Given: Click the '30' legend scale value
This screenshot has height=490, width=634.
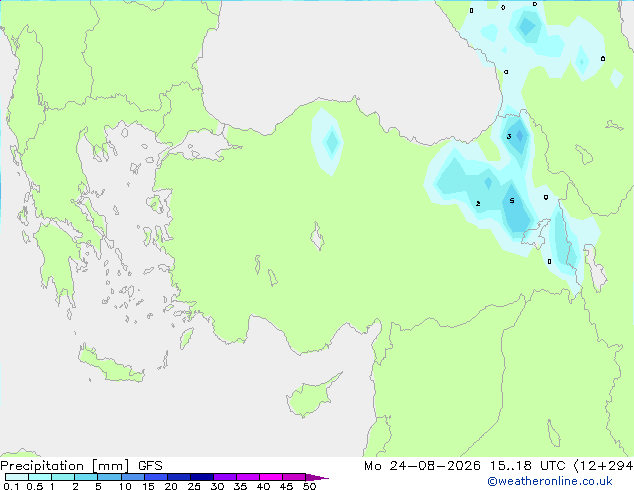Looking at the screenshot, I should click(x=217, y=486).
